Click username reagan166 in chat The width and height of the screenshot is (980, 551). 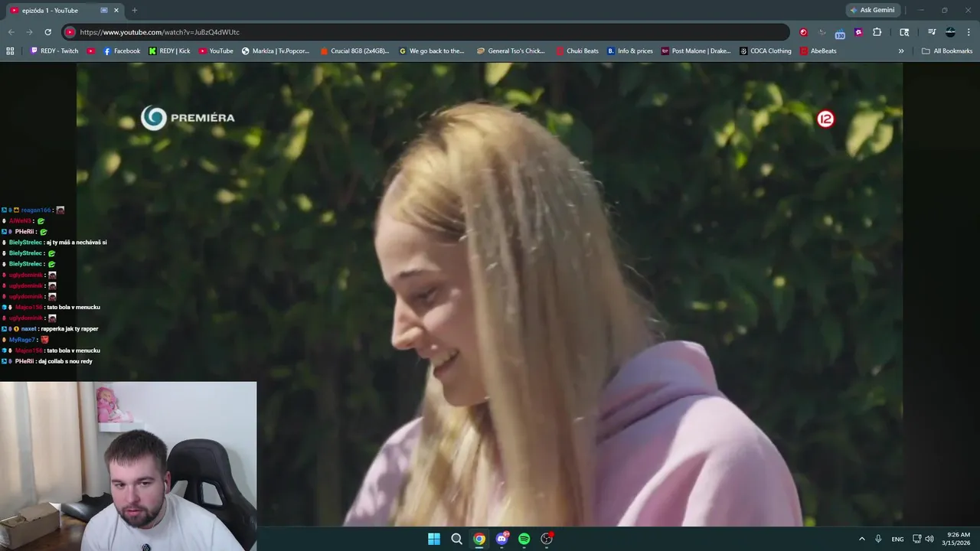point(36,210)
